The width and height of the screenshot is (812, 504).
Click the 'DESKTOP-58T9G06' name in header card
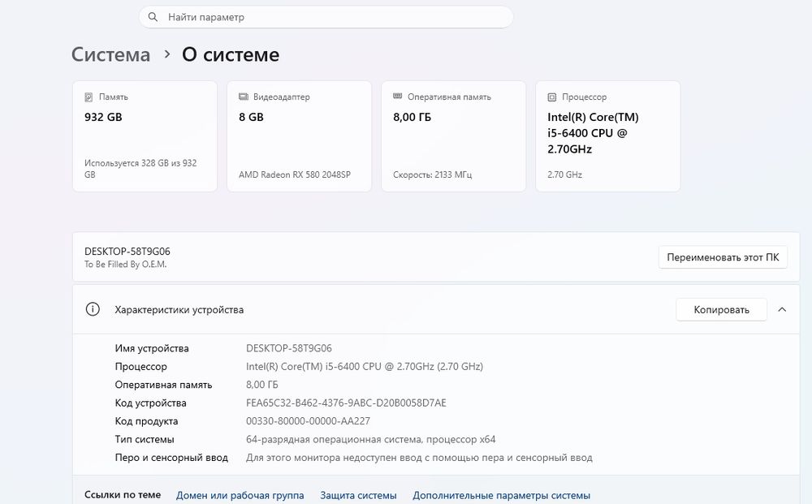point(127,252)
